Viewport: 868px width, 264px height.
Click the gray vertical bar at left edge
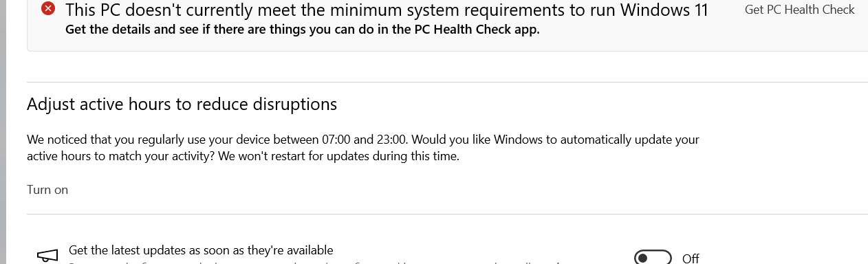point(3,132)
